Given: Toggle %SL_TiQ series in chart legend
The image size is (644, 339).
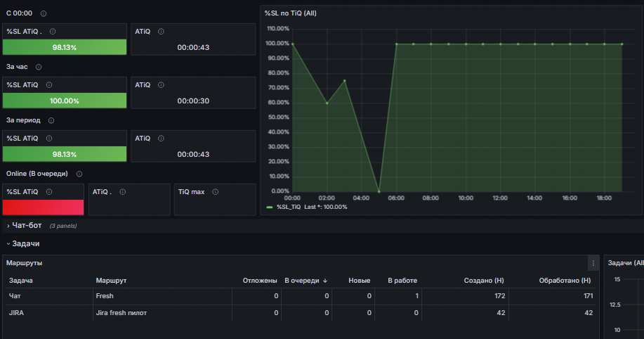Looking at the screenshot, I should [289, 207].
